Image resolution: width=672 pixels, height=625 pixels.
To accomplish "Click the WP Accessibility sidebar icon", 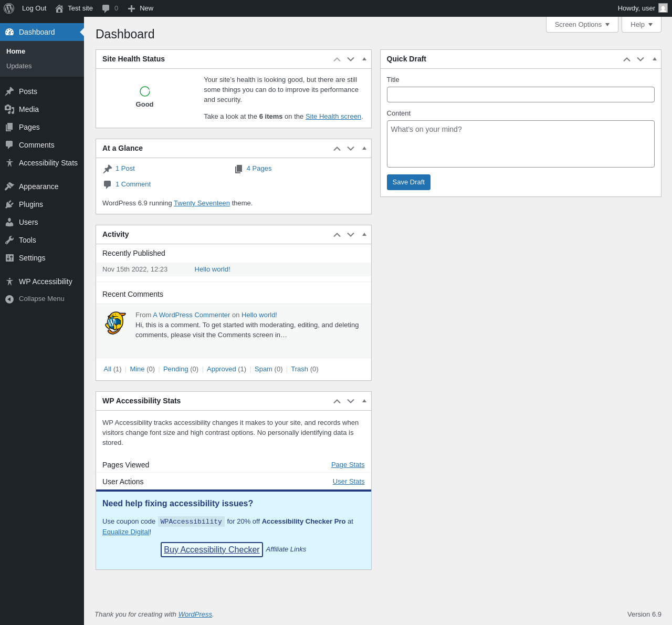I will (x=9, y=282).
